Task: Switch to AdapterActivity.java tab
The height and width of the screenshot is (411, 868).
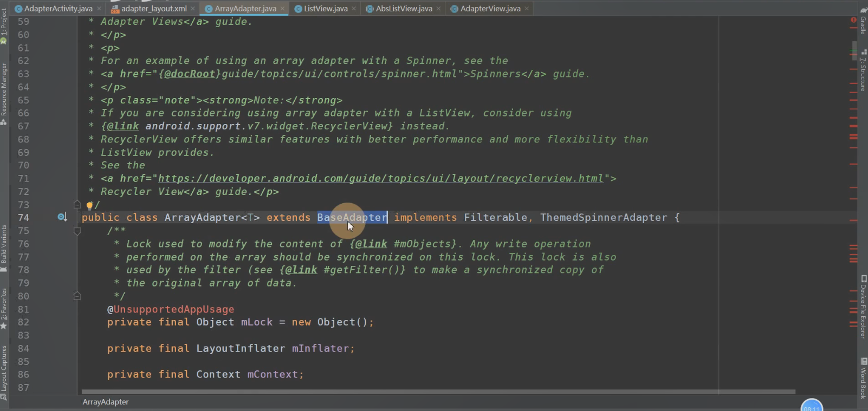Action: 59,9
